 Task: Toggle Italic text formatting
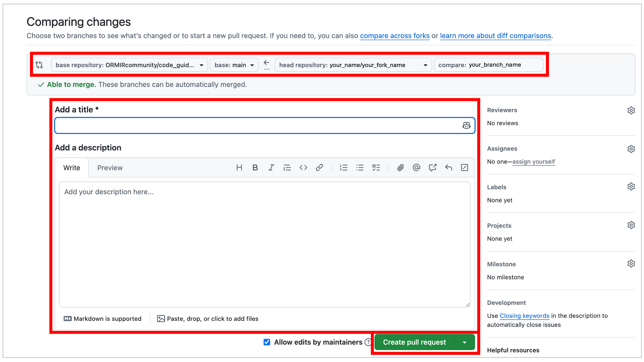pyautogui.click(x=271, y=168)
